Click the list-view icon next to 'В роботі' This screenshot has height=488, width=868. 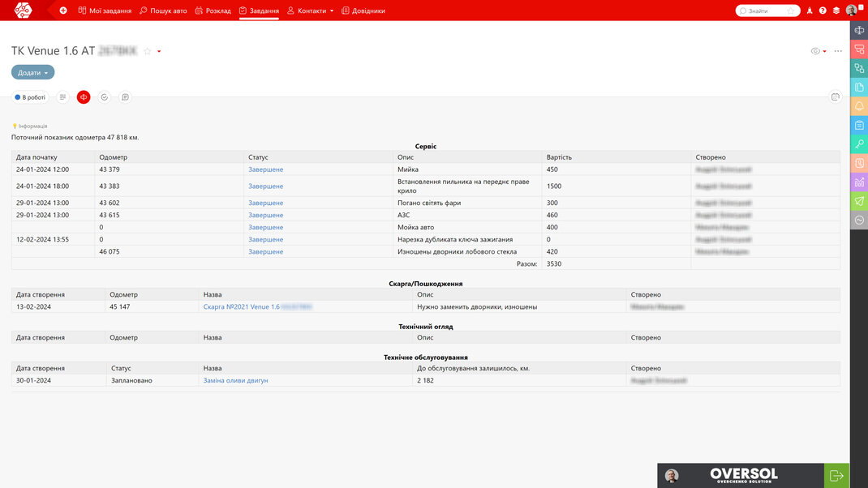62,97
